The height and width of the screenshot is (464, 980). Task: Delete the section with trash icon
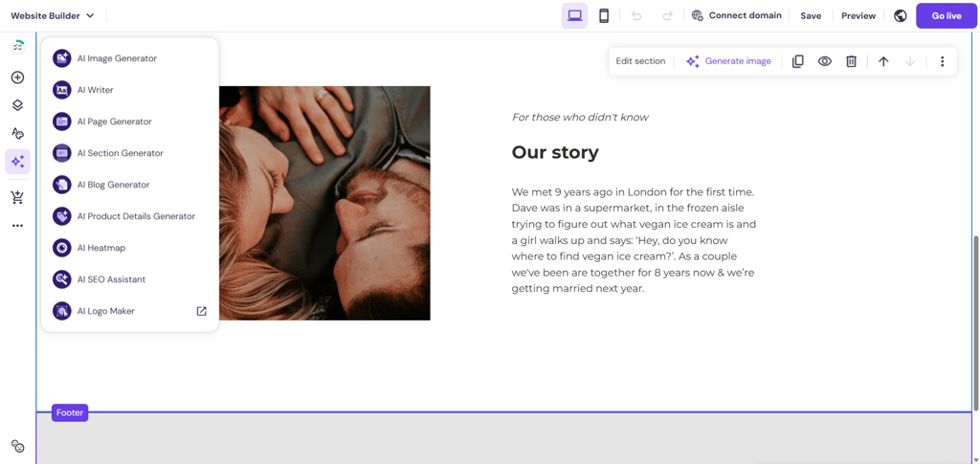(851, 61)
